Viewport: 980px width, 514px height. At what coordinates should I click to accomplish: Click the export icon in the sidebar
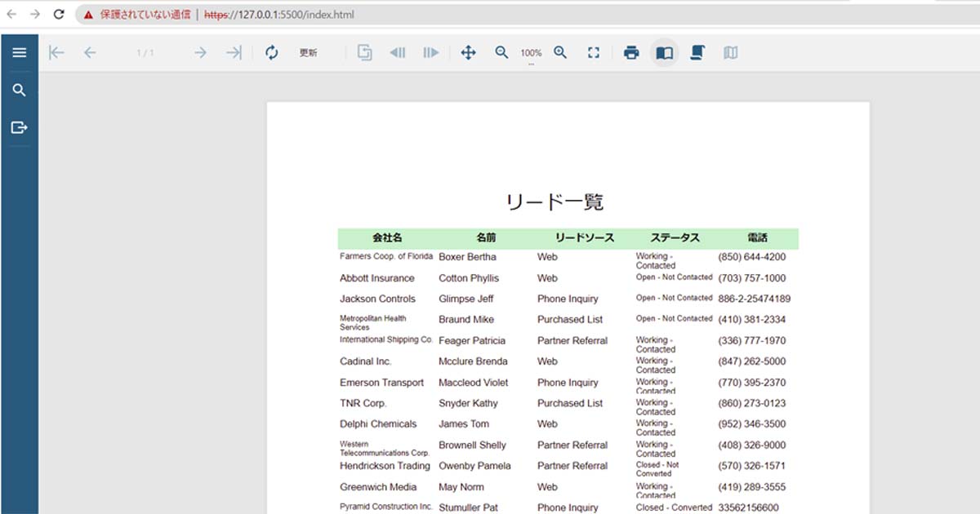coord(19,126)
